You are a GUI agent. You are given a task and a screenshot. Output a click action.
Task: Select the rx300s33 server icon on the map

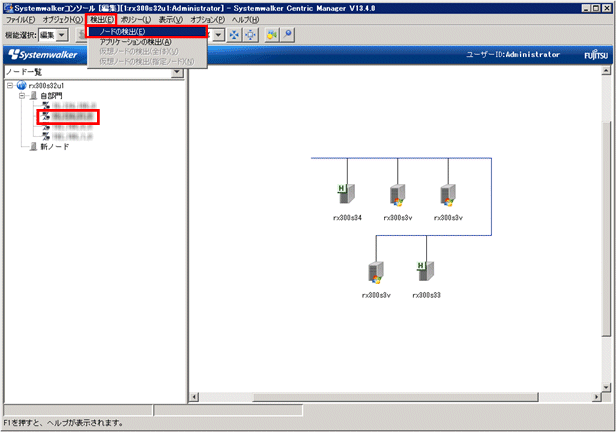426,271
